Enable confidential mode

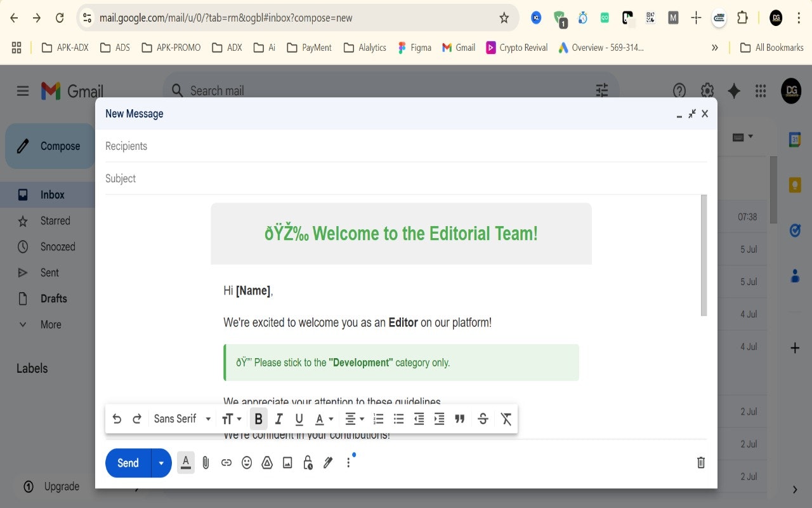tap(307, 462)
